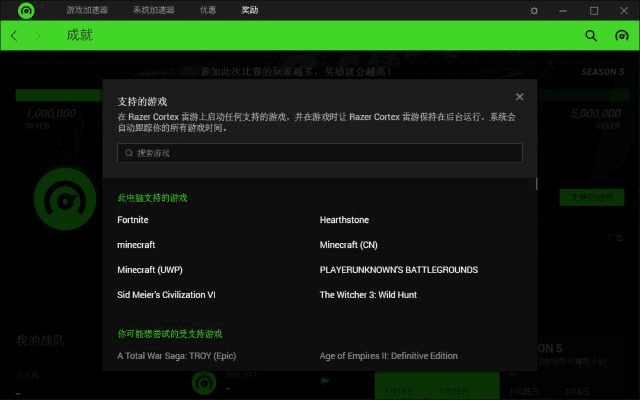Screen dimensions: 640x400
Task: Minimize the Razer Cortex window
Action: (x=563, y=11)
